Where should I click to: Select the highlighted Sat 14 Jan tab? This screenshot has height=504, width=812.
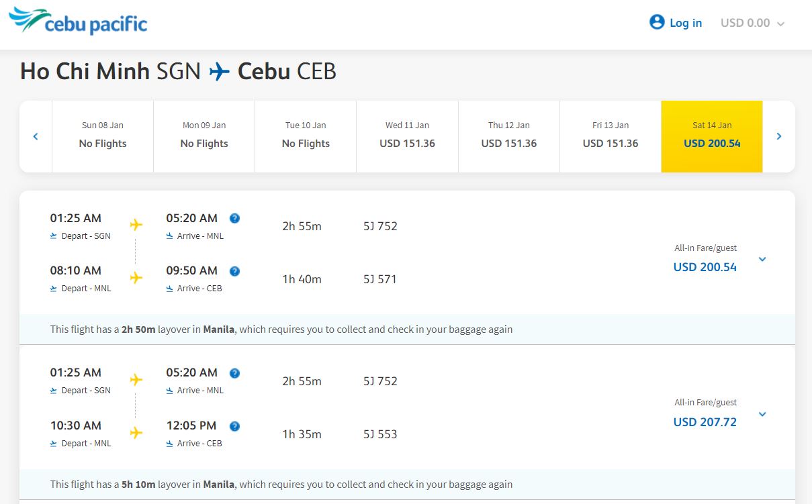(712, 136)
